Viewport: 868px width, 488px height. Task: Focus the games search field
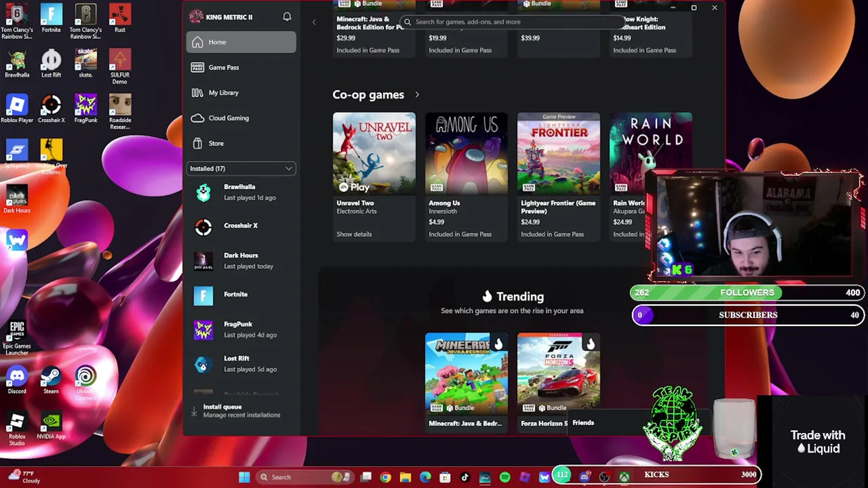point(512,22)
